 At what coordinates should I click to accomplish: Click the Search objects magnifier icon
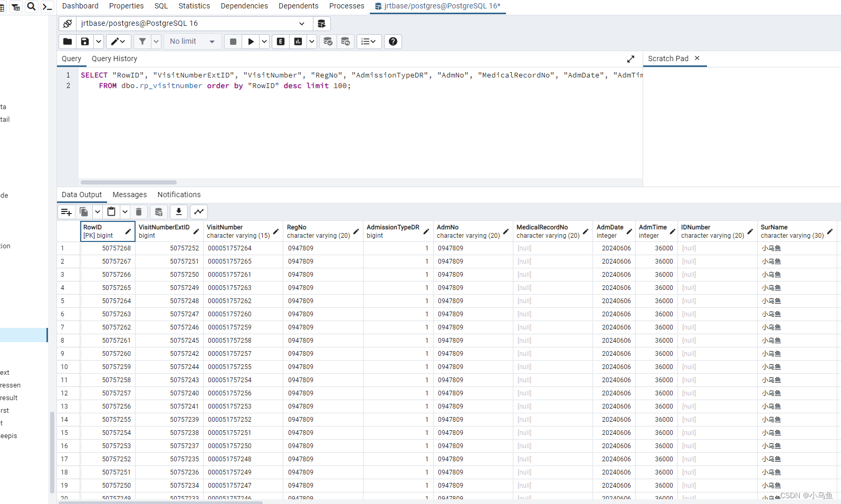pos(32,6)
